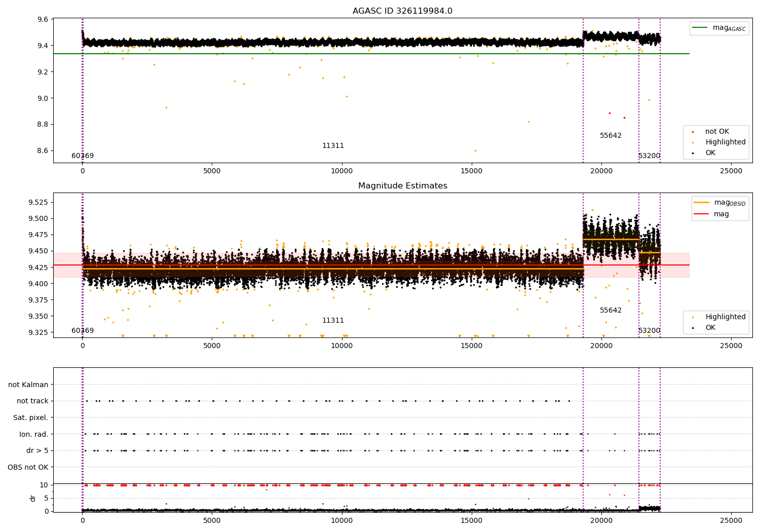The image size is (760, 532).
Task: Click OBSID label 55642 in top plot
Action: point(611,136)
